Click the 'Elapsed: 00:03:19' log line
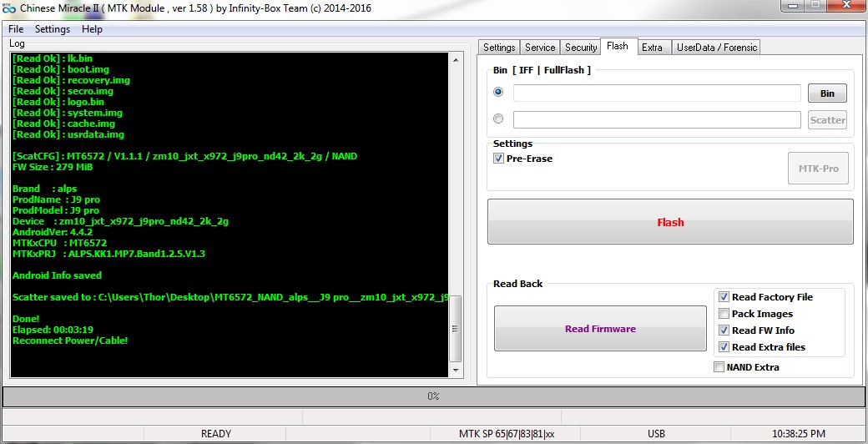This screenshot has width=868, height=444. click(x=53, y=330)
